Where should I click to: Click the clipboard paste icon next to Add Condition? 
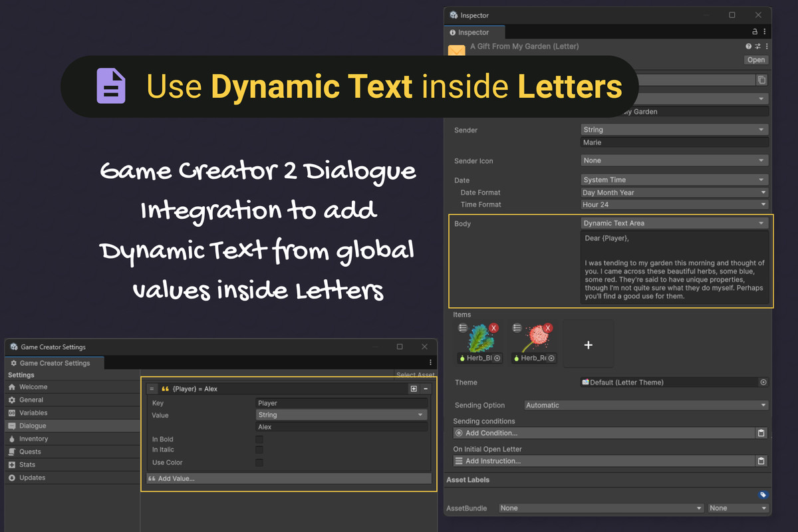[761, 433]
